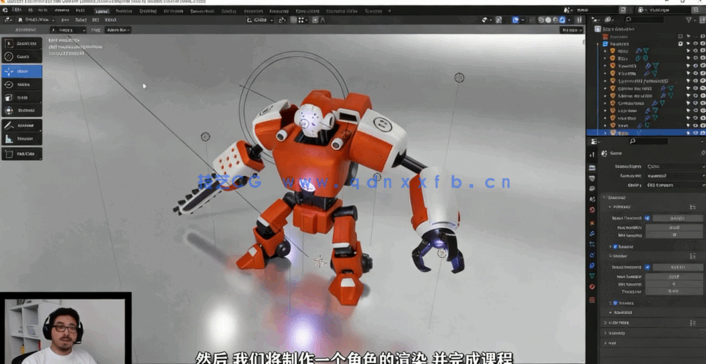Toggle Noise Threshold checkbox in Viewport subpanel
706x364 pixels.
click(x=647, y=218)
